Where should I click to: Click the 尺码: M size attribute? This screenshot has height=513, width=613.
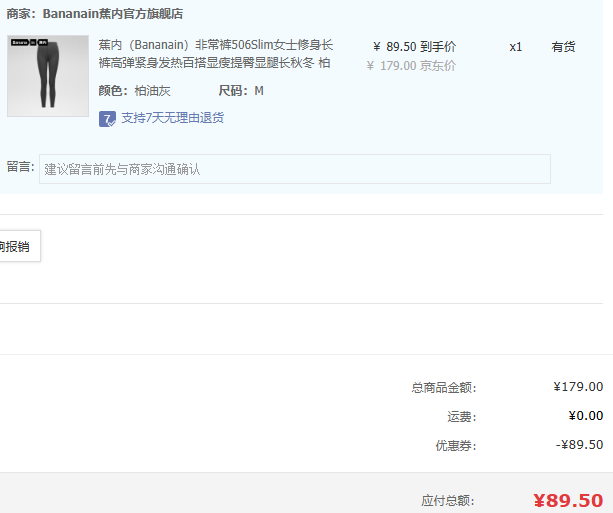[x=241, y=91]
